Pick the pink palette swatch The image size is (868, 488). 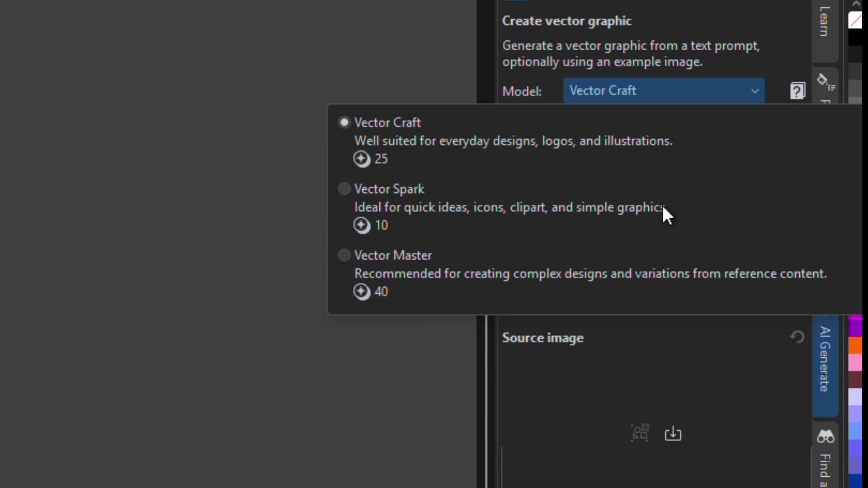tap(855, 362)
